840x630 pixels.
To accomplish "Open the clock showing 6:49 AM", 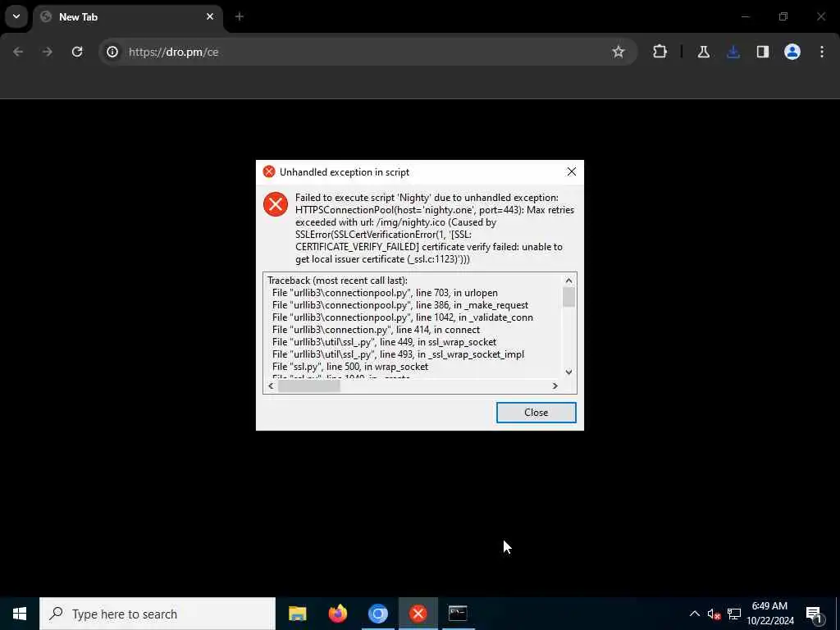I will tap(769, 614).
